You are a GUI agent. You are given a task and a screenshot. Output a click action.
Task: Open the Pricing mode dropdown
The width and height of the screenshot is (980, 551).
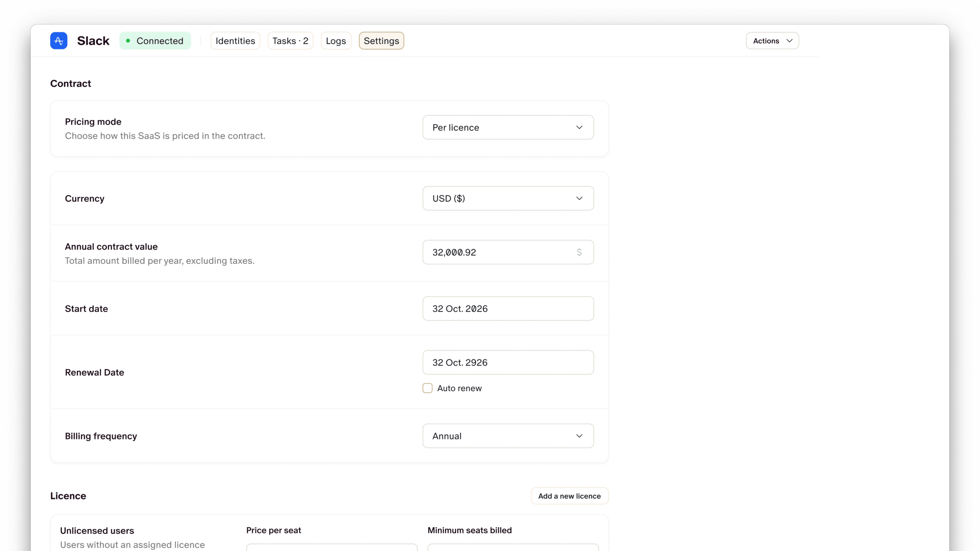[x=508, y=128]
